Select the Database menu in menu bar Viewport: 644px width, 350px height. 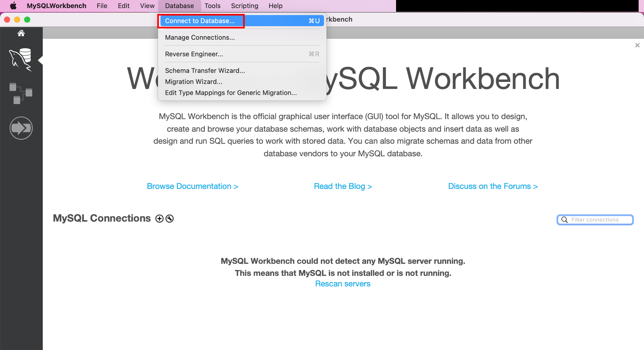[x=179, y=6]
